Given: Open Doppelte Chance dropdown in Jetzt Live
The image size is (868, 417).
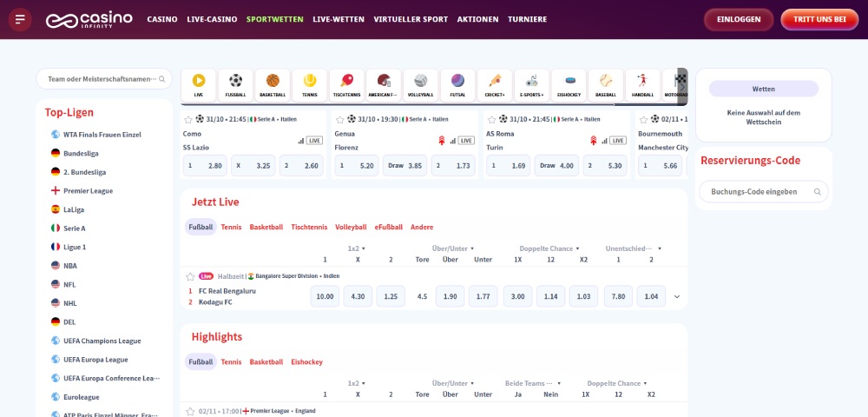Looking at the screenshot, I should pos(549,248).
